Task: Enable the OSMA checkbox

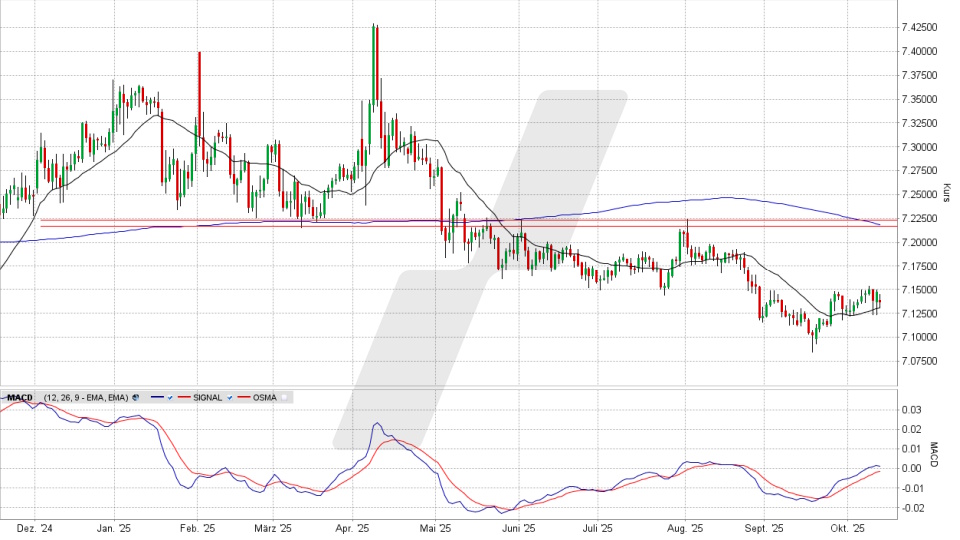Action: point(284,398)
